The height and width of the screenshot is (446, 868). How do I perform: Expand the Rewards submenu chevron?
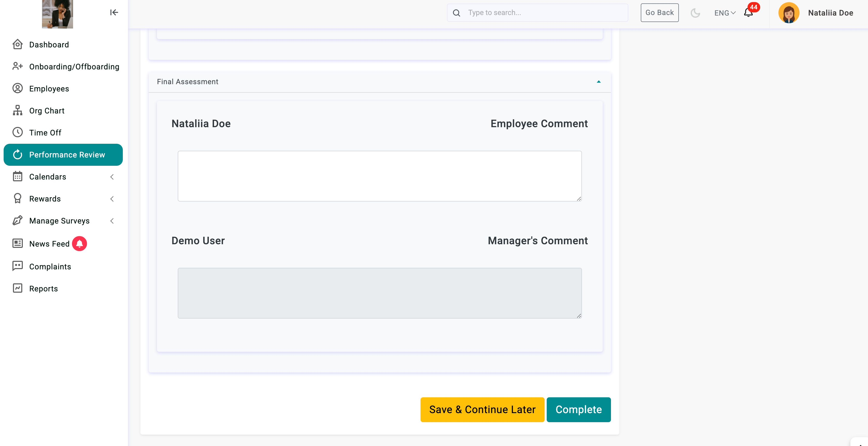[112, 199]
